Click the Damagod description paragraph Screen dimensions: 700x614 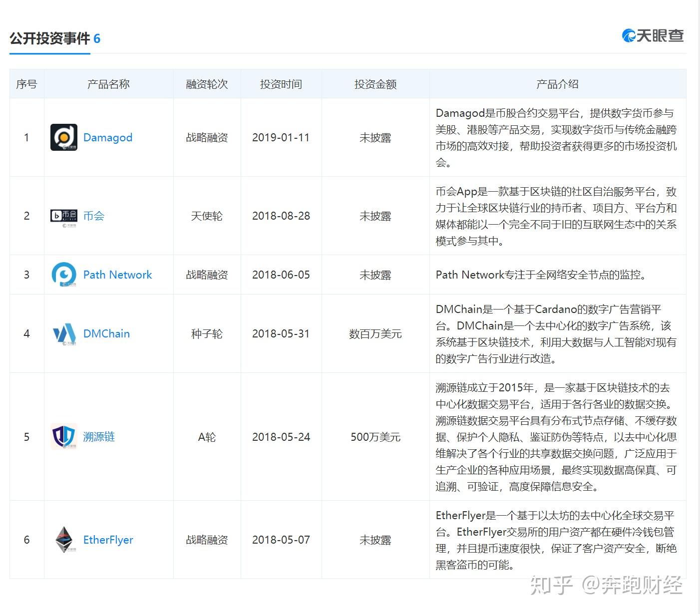556,137
